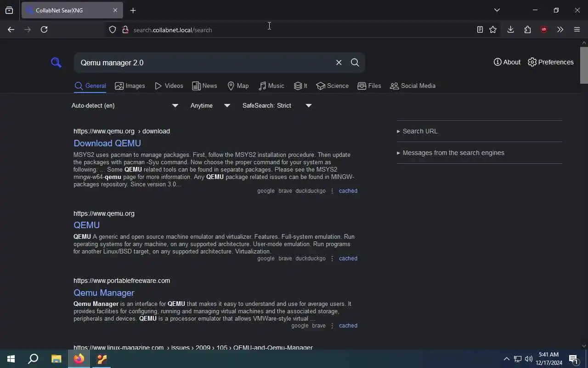Screen dimensions: 588x368
Task: Switch to the Videos tab
Action: coord(169,86)
